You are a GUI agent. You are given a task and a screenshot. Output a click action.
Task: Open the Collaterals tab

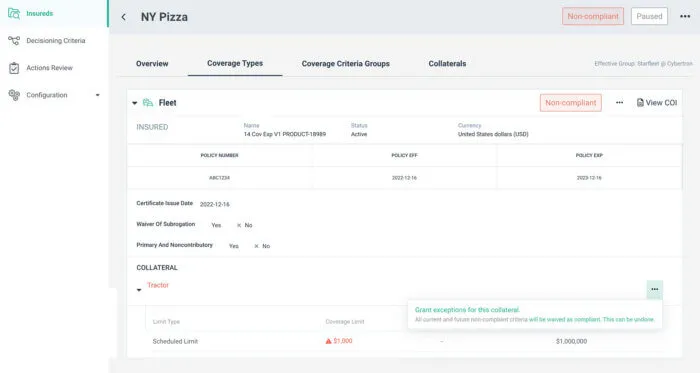tap(447, 64)
